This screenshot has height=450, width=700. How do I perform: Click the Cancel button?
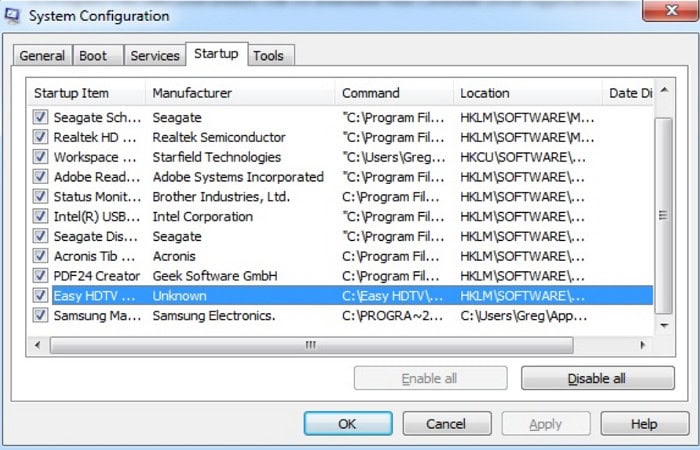(447, 424)
